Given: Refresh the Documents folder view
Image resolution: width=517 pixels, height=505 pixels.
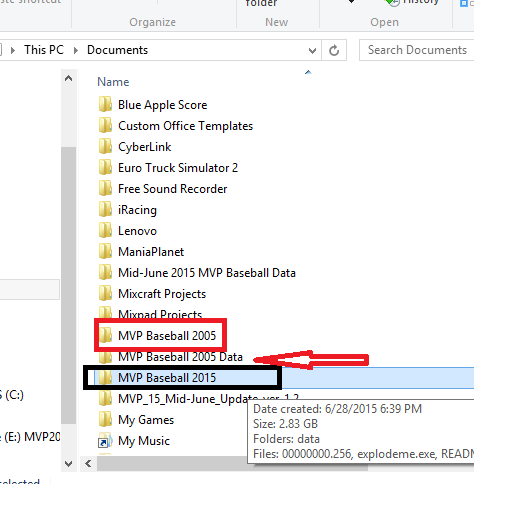Looking at the screenshot, I should [x=334, y=50].
